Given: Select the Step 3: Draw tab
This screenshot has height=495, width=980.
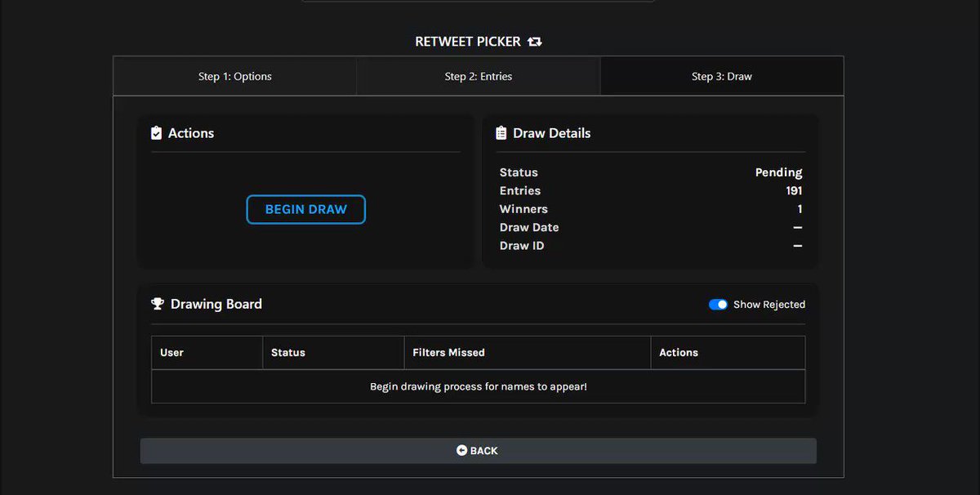Looking at the screenshot, I should 722,76.
